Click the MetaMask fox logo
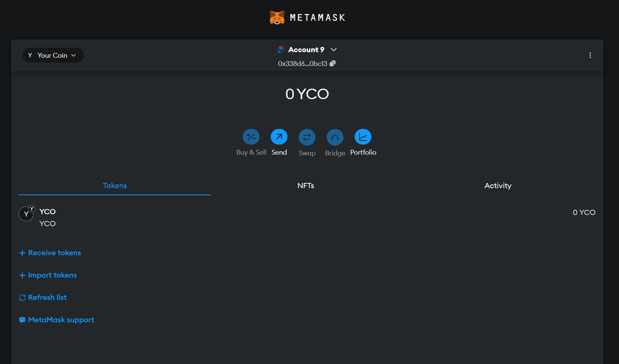Screen dimensions: 619x364 click(x=277, y=18)
